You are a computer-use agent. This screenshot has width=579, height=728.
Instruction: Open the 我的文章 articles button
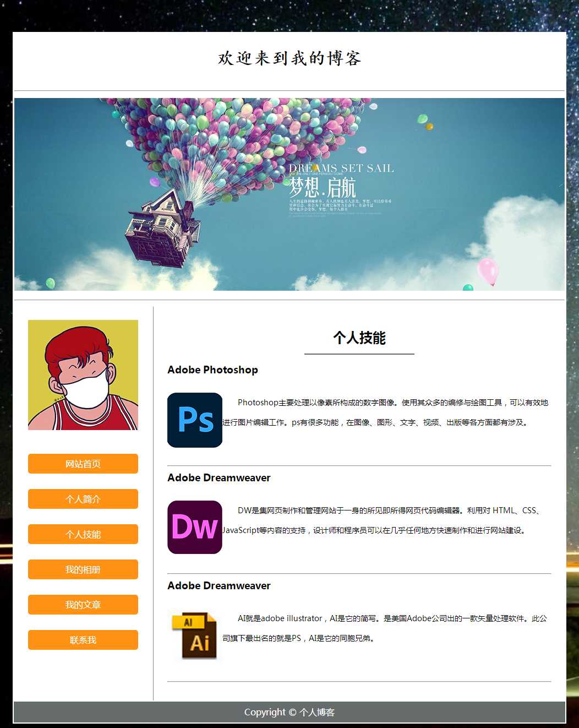pyautogui.click(x=83, y=605)
